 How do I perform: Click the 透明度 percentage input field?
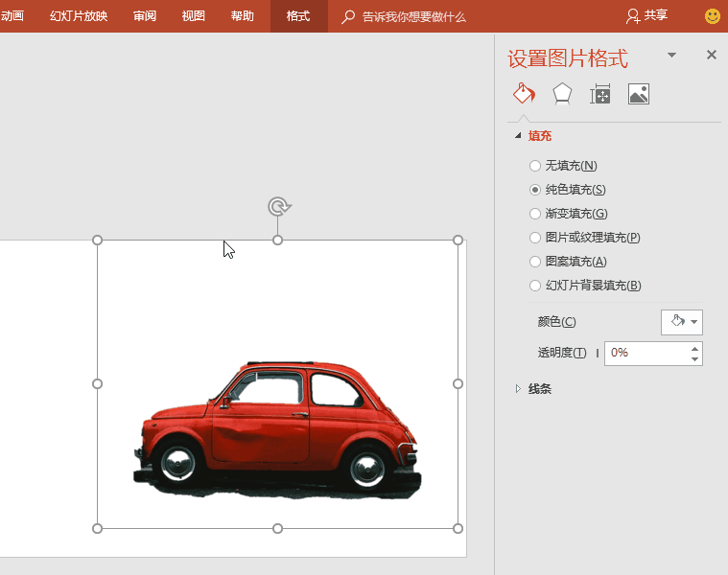click(x=646, y=353)
